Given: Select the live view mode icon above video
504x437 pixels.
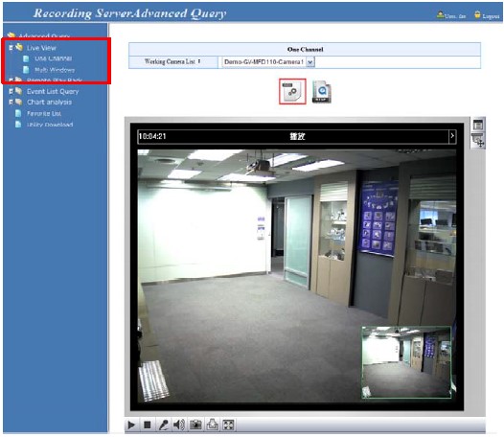Looking at the screenshot, I should click(x=292, y=91).
